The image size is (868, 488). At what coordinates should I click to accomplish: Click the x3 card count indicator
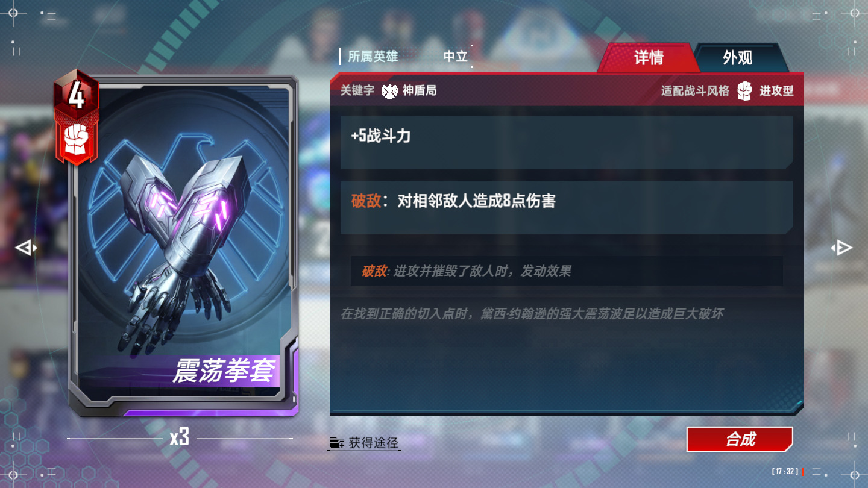click(x=180, y=438)
